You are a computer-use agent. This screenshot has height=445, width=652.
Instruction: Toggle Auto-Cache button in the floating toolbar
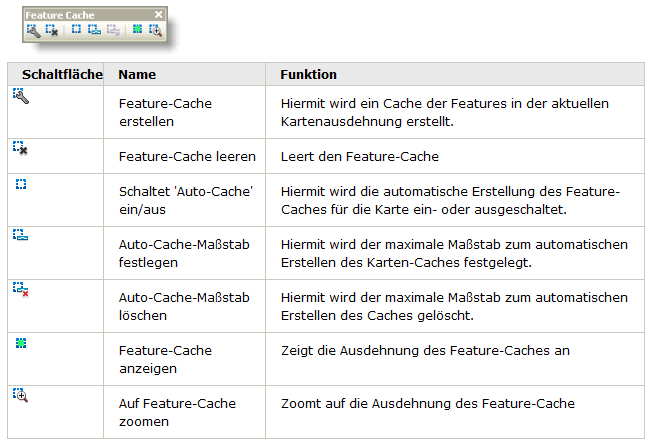point(76,31)
